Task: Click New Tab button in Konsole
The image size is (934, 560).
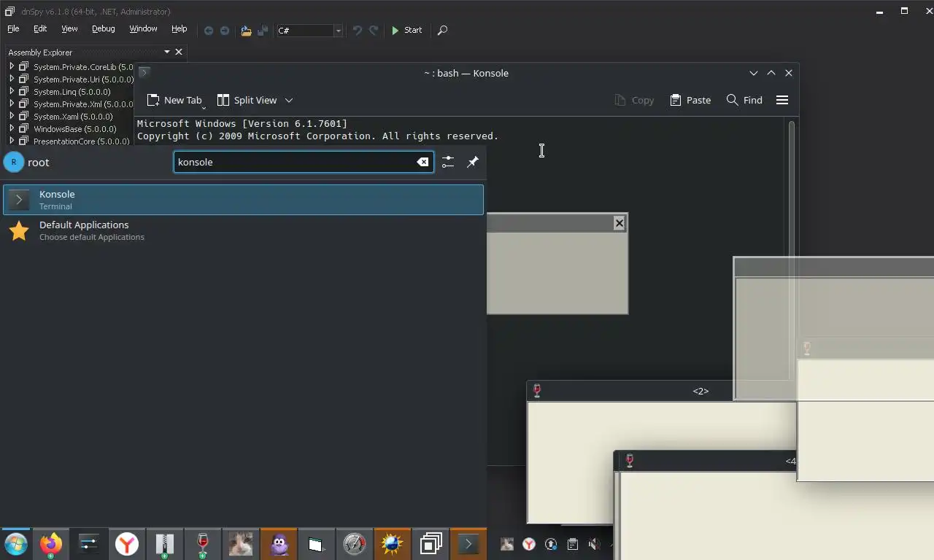Action: [x=174, y=100]
